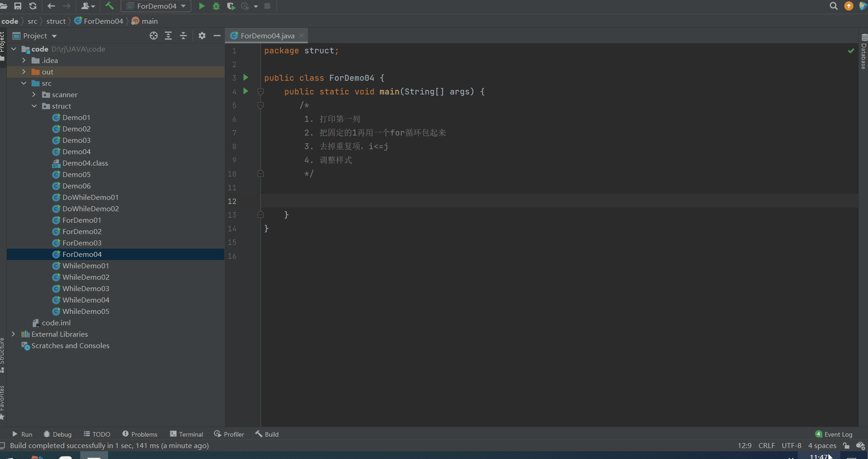Change the UTF-8 file encoding

[x=791, y=446]
